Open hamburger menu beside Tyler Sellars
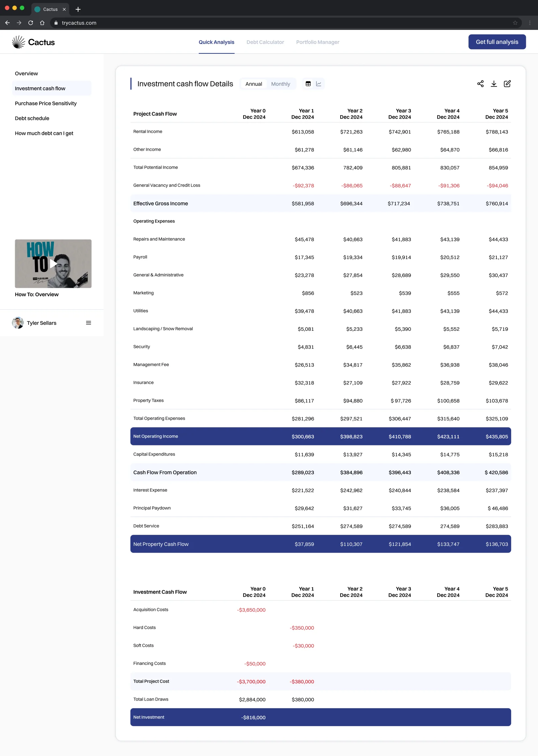 point(88,323)
